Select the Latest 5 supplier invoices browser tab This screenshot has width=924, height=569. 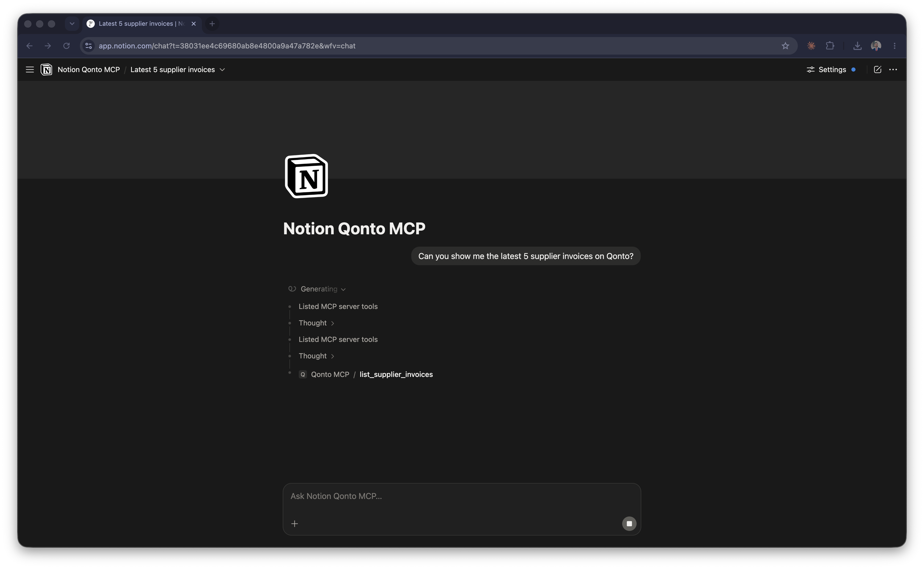[x=142, y=24]
